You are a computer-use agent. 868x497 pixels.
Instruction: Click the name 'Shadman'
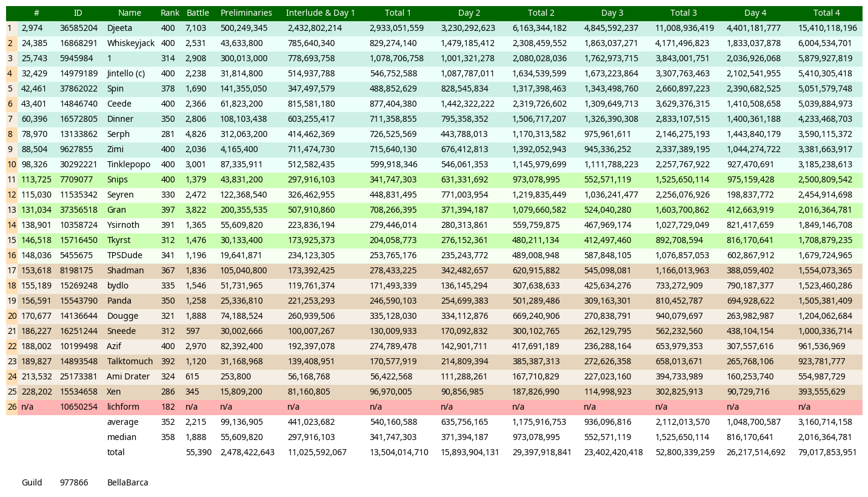point(125,270)
